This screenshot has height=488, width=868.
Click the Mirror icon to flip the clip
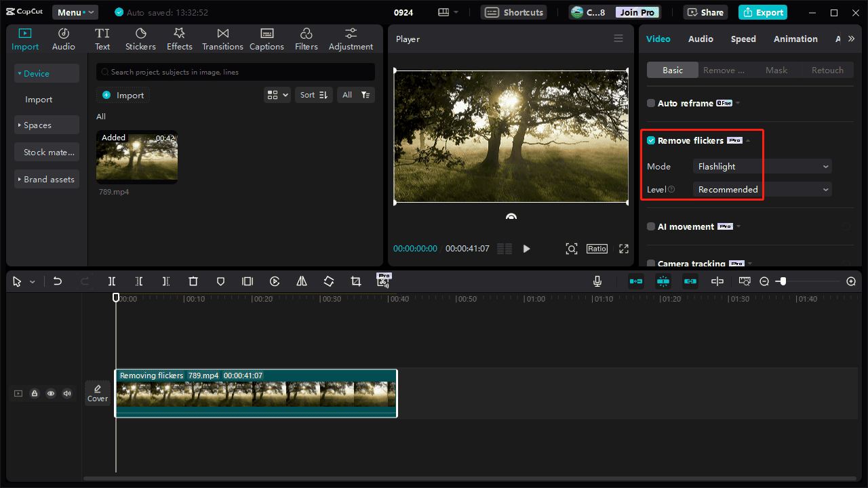(x=301, y=281)
